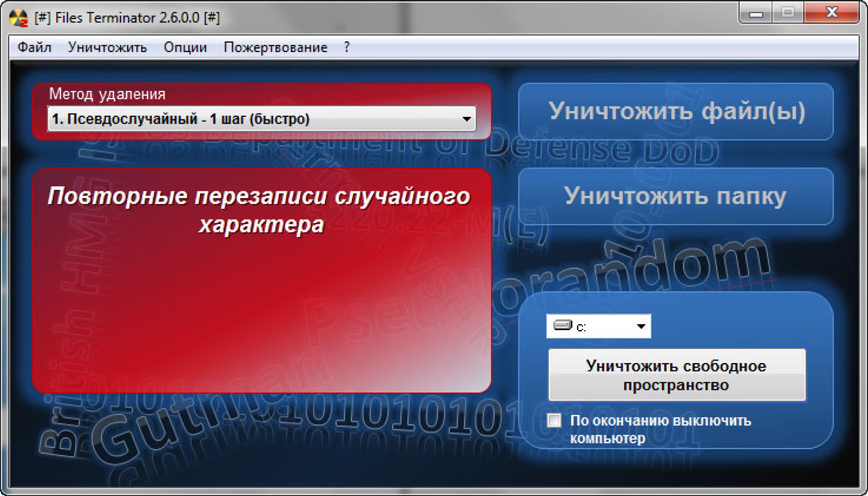Enable По окончанию выключить компьютер checkbox

pos(554,420)
